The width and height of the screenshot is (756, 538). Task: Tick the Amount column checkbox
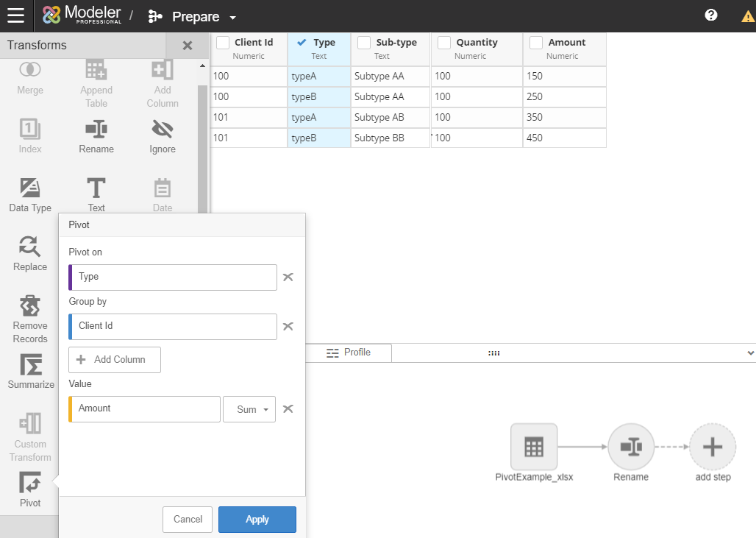pyautogui.click(x=537, y=43)
